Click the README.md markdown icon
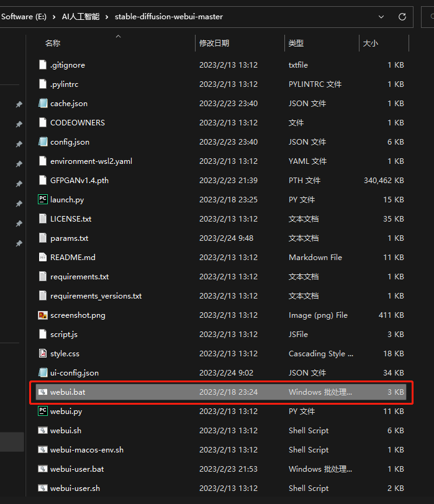This screenshot has height=504, width=434. tap(43, 258)
